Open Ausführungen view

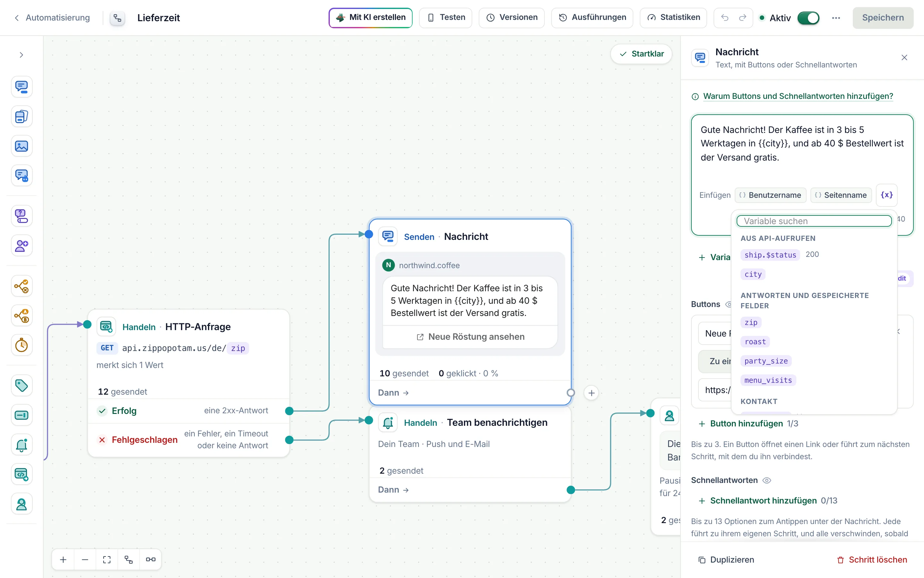[592, 18]
